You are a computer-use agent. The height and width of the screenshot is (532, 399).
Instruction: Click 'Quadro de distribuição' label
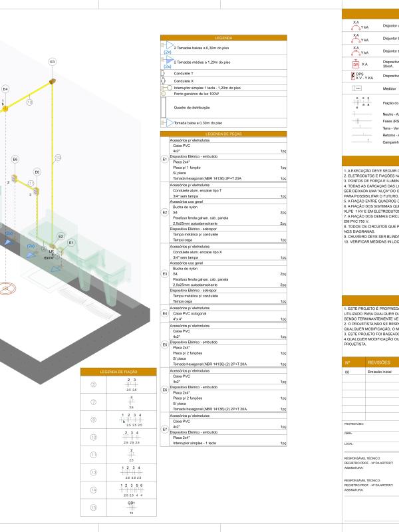[x=192, y=108]
